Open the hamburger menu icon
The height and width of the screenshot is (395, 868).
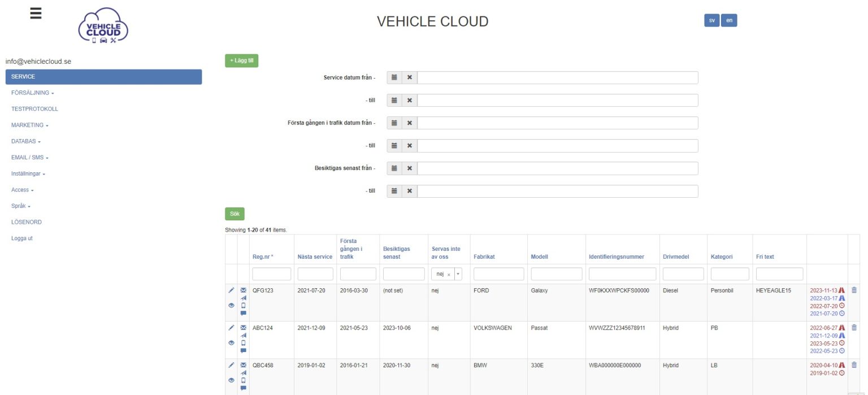[36, 14]
